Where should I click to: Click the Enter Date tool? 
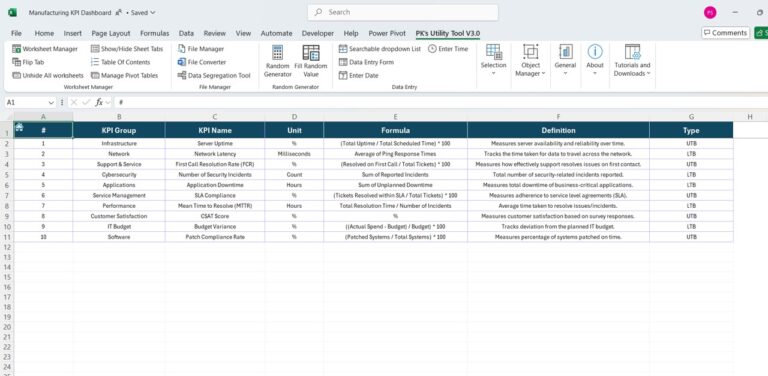[x=359, y=75]
